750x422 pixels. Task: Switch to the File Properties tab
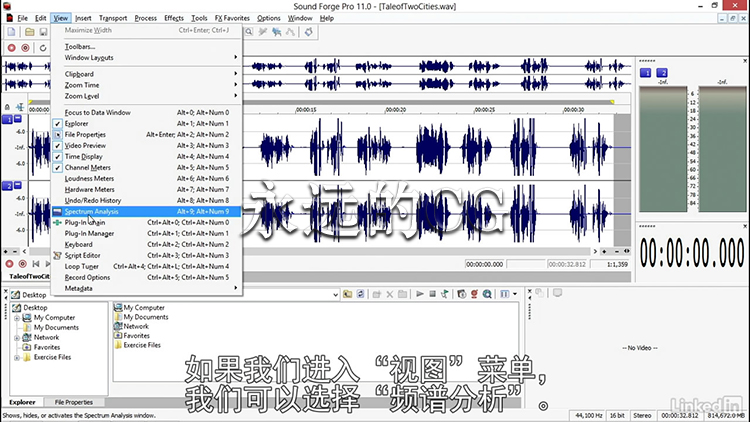[73, 402]
